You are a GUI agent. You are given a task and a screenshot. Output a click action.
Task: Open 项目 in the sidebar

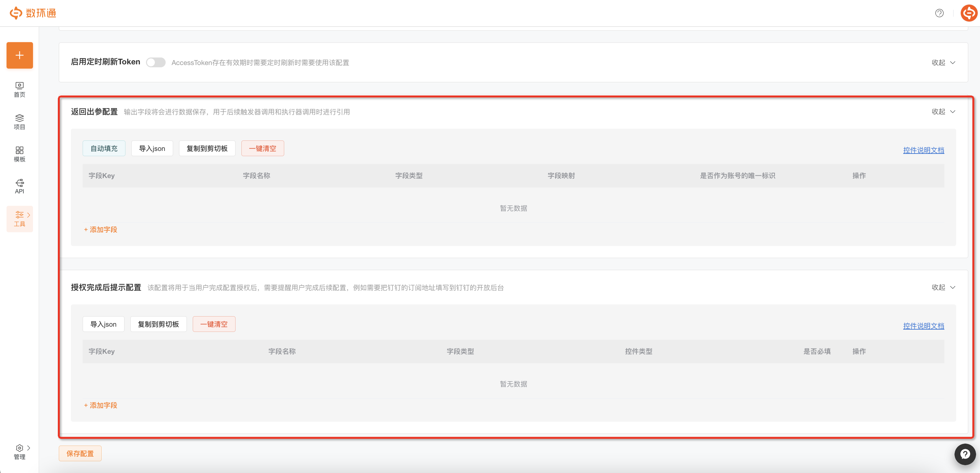tap(20, 122)
